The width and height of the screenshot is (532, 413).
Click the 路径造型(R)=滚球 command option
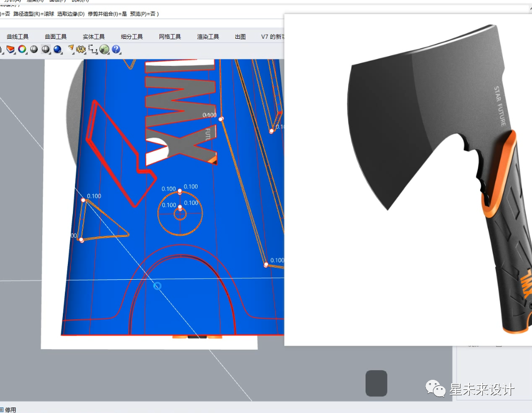coord(34,14)
